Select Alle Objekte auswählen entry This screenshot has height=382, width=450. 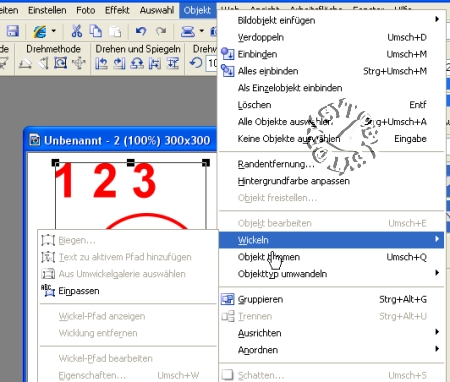click(x=331, y=122)
